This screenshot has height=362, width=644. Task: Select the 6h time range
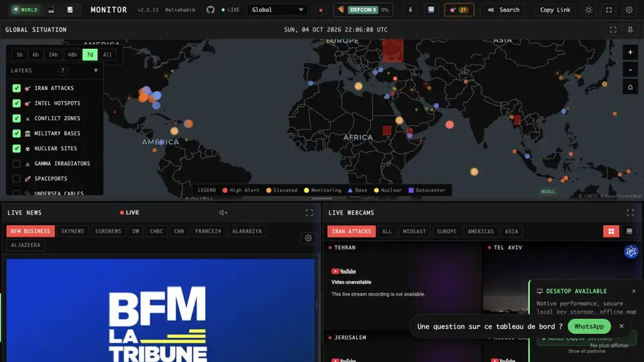coord(36,54)
